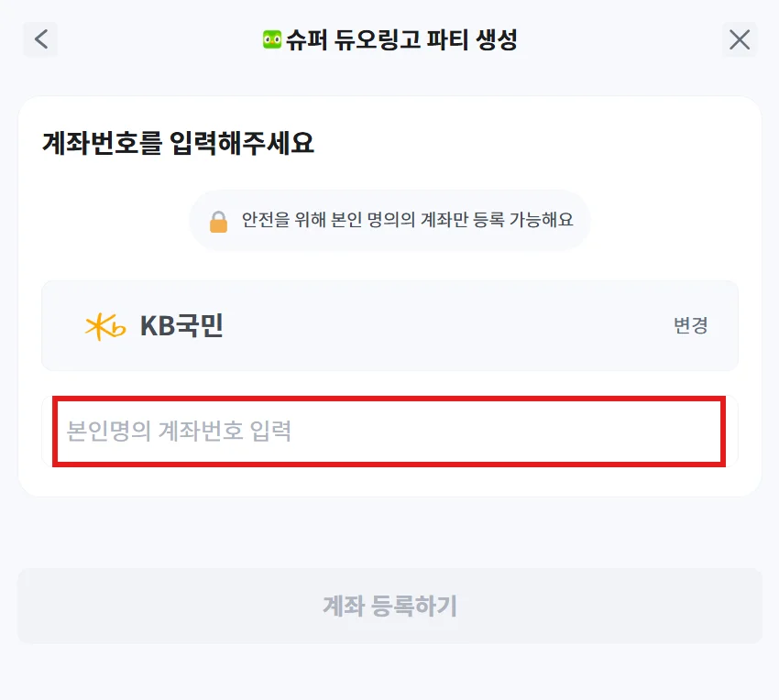
Task: Close the party creation screen with X
Action: pyautogui.click(x=740, y=39)
